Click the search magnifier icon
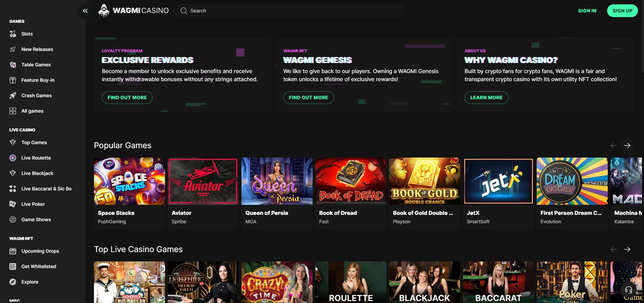This screenshot has width=644, height=303. click(184, 11)
